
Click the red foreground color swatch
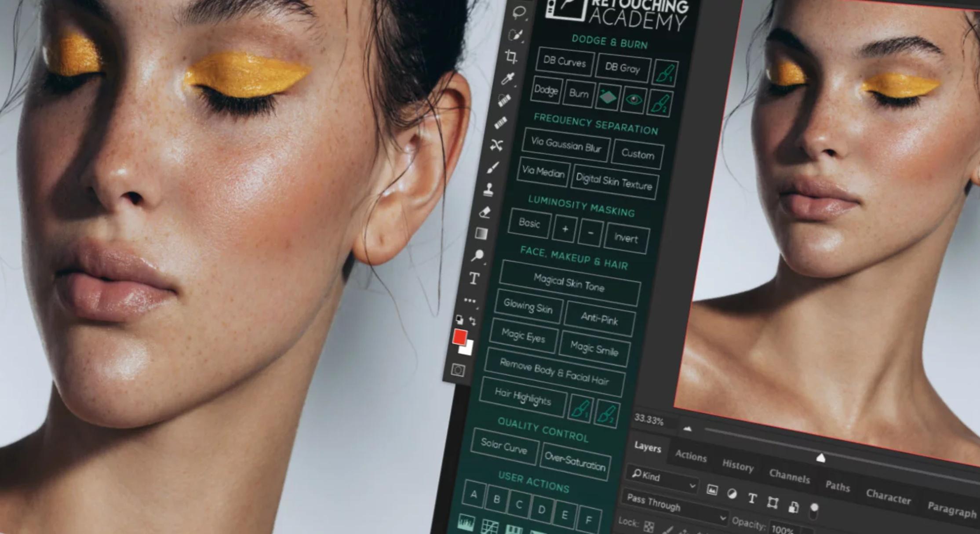[459, 337]
